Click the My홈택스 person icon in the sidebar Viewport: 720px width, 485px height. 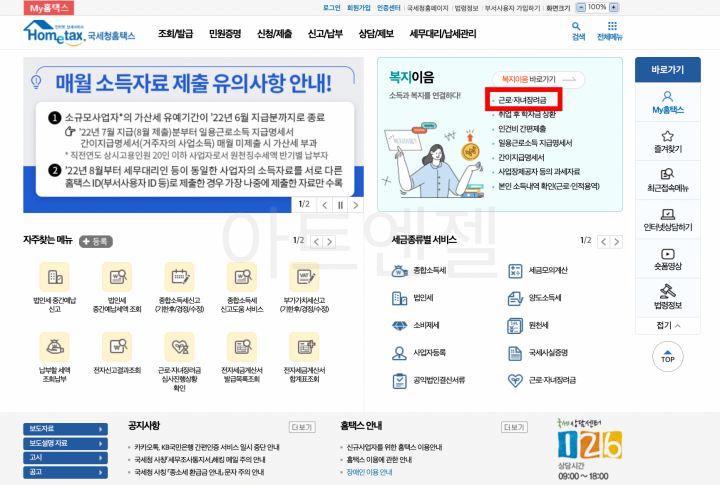pyautogui.click(x=668, y=96)
